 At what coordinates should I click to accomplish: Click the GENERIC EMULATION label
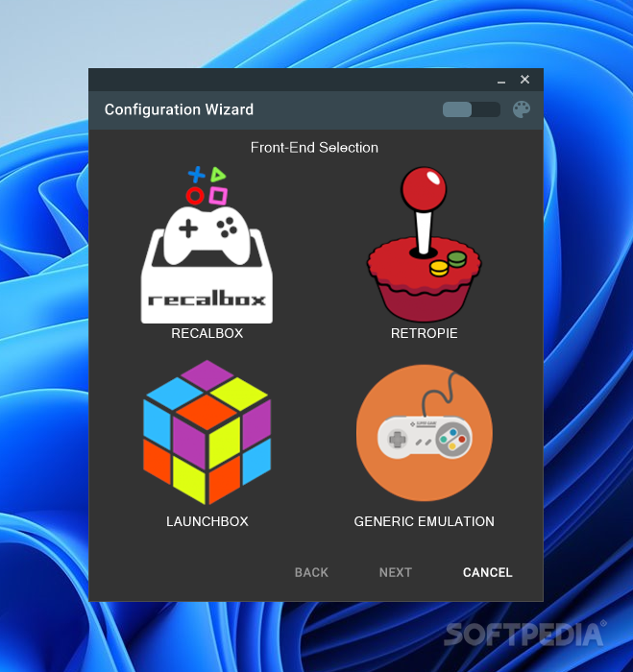[x=425, y=521]
